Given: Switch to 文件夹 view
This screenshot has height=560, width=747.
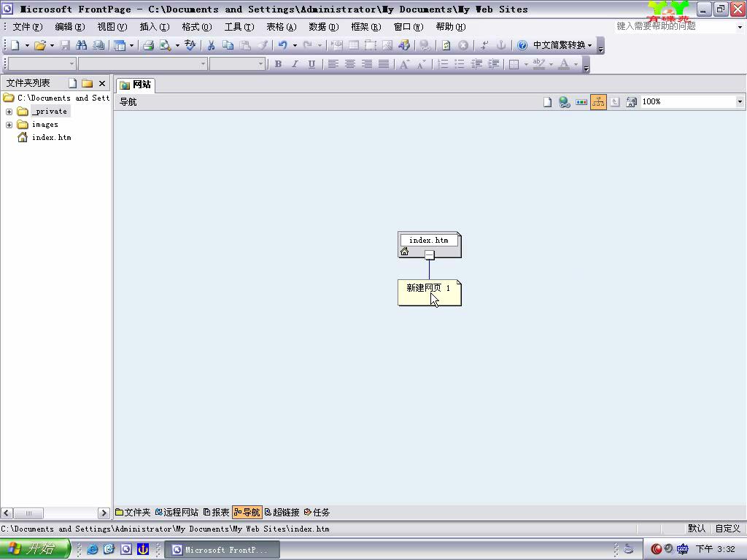Looking at the screenshot, I should [133, 513].
